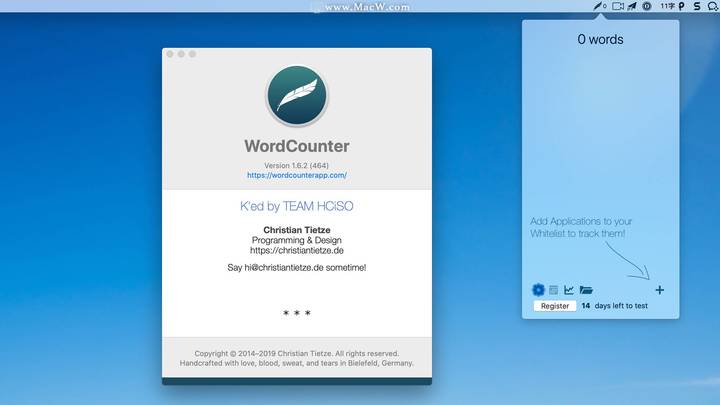
Task: Minimize the WordCounter About window
Action: click(181, 54)
